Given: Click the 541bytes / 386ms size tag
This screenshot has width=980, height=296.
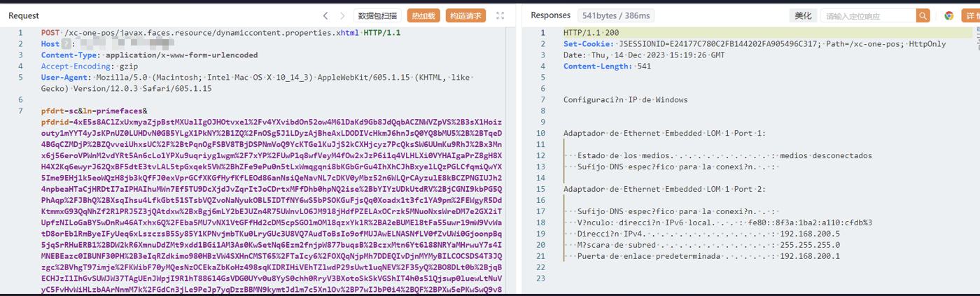Looking at the screenshot, I should (x=616, y=15).
